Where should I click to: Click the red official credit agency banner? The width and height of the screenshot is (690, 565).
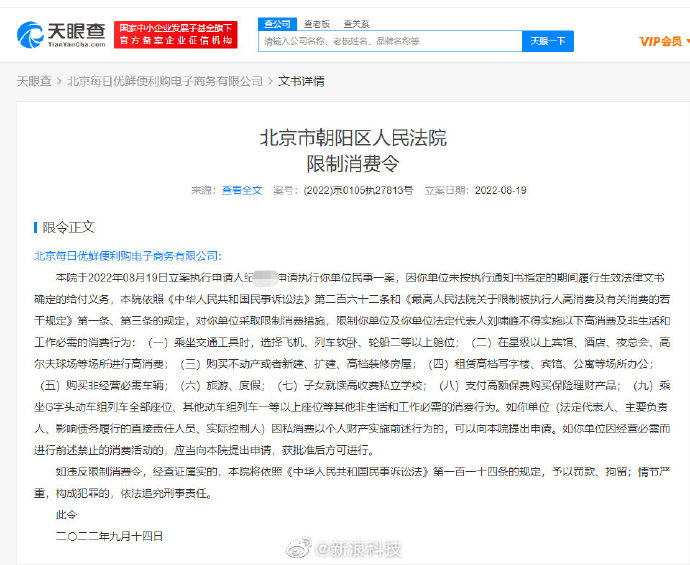coord(176,35)
